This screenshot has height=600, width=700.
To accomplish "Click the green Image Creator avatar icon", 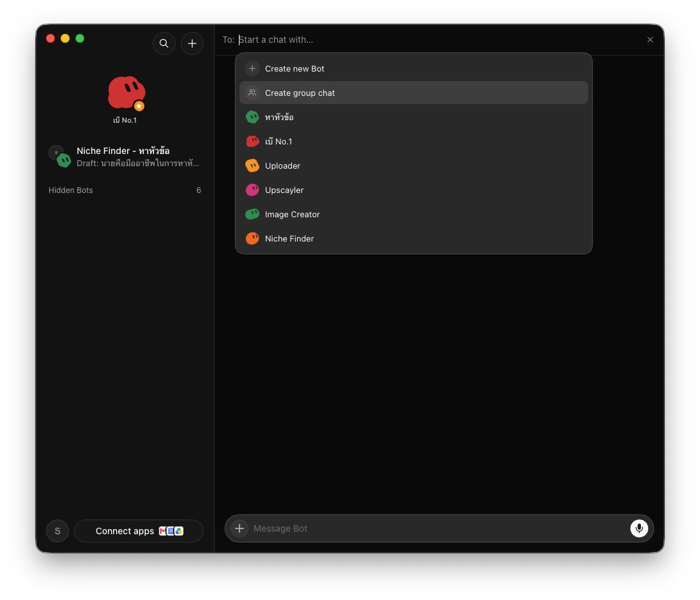I will coord(252,215).
